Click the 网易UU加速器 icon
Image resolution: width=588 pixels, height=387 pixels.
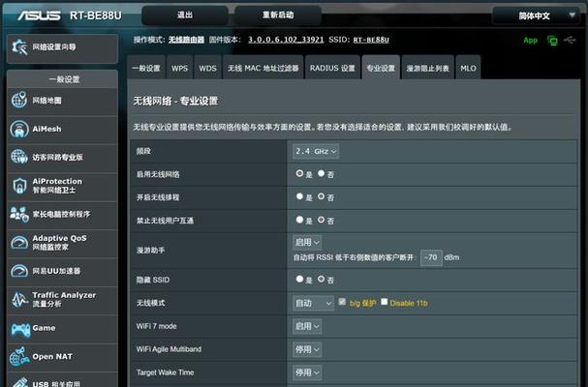pos(19,271)
